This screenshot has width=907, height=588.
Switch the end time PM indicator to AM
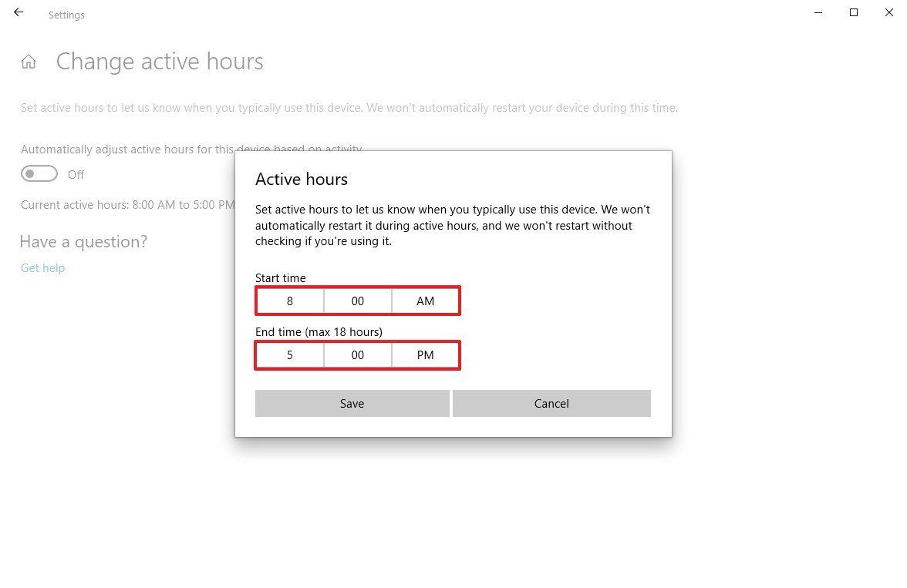pyautogui.click(x=425, y=354)
